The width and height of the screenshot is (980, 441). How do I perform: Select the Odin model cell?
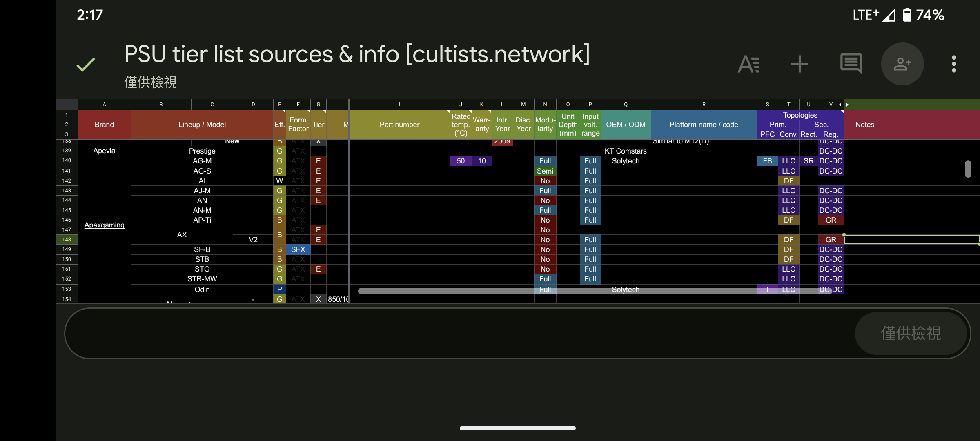pos(202,289)
